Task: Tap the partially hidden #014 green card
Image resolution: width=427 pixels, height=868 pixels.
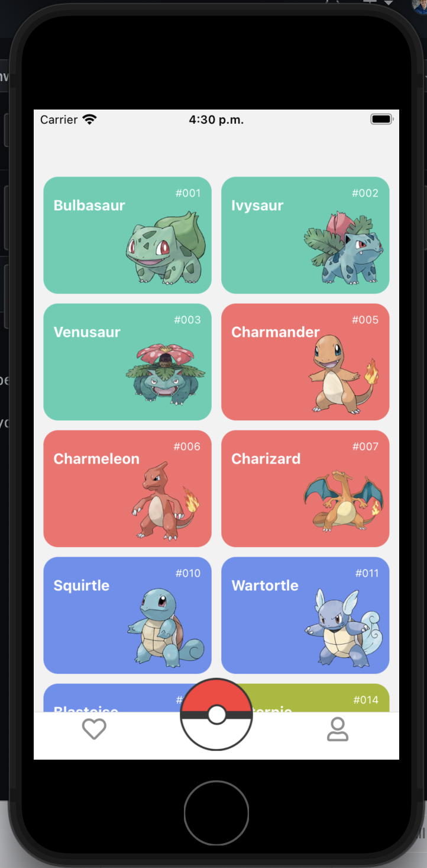Action: [x=322, y=697]
